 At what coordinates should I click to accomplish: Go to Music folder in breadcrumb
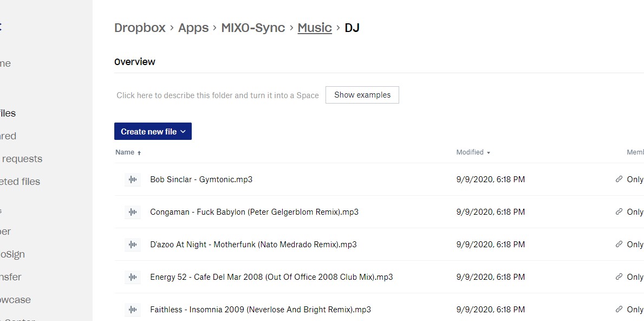(314, 28)
